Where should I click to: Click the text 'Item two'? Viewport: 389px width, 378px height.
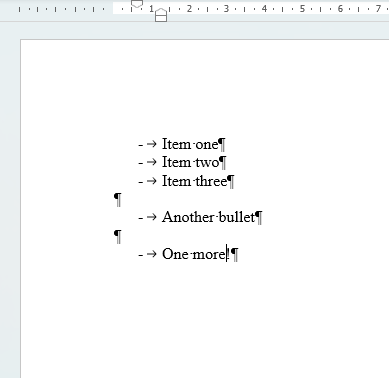point(190,162)
